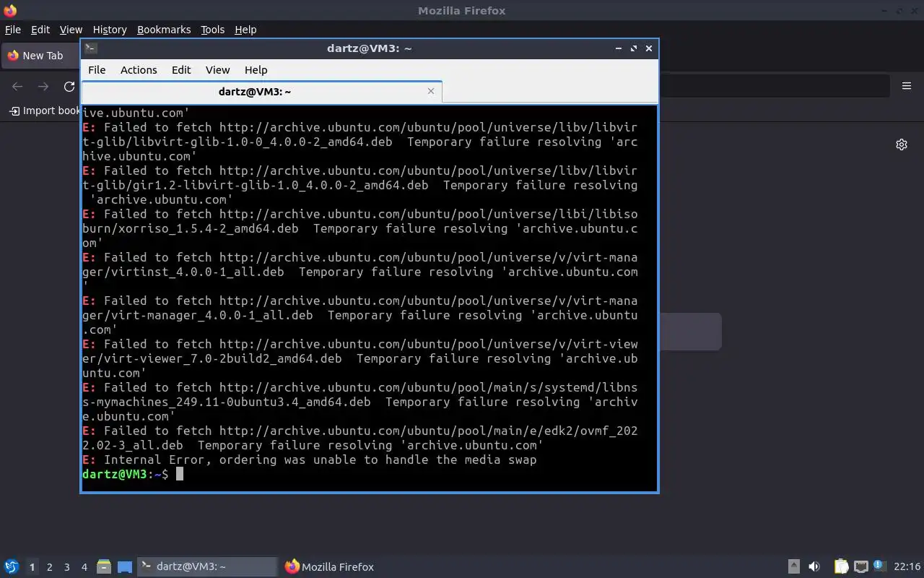Click the dartz@VM3 shell prompt
Screen dimensions: 924x578
tap(126, 474)
